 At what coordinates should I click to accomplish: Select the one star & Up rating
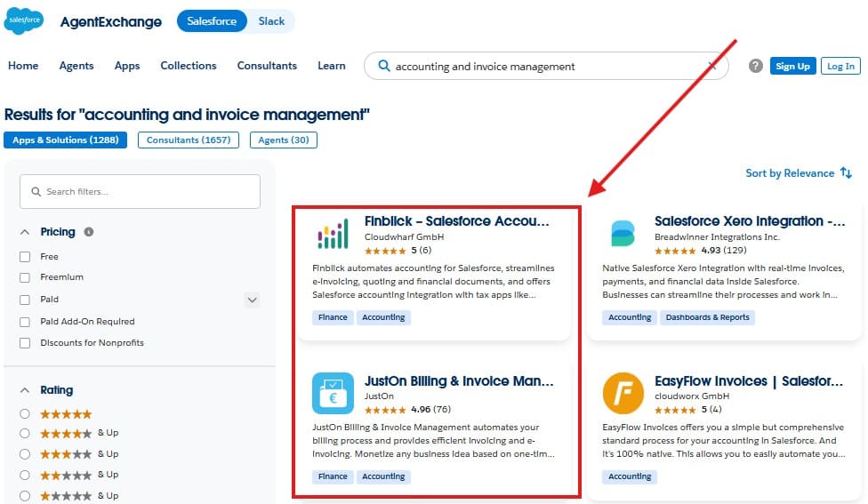(24, 496)
